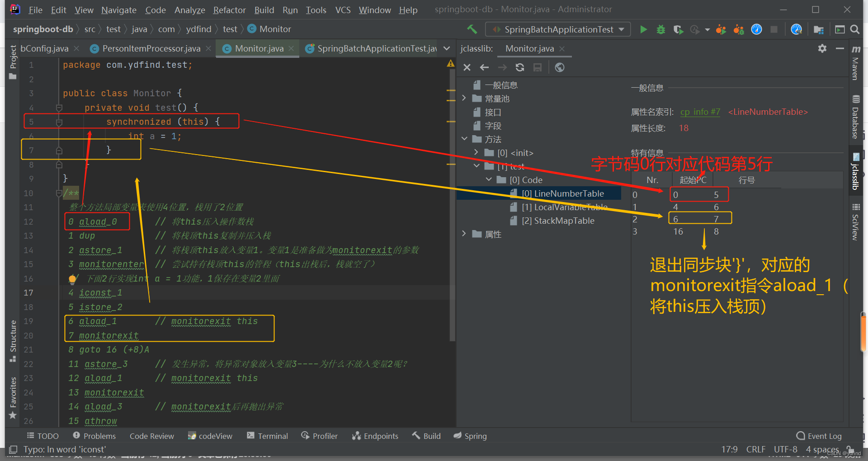
Task: Run with coverage icon in toolbar
Action: (678, 29)
